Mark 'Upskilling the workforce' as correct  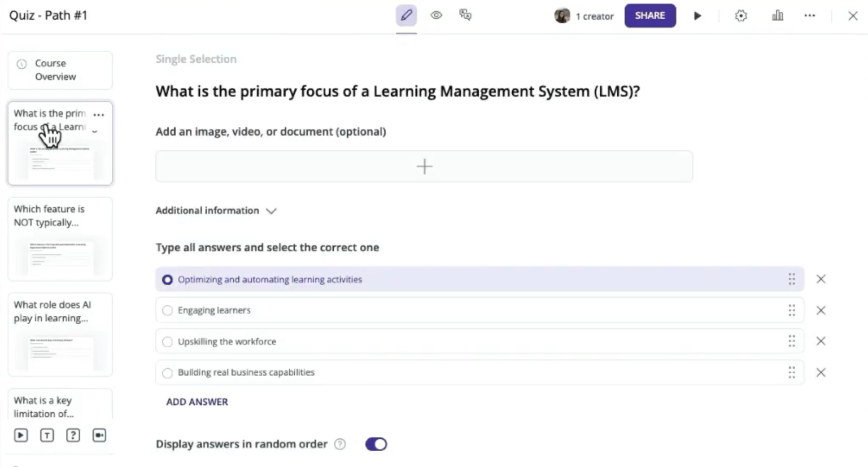click(167, 341)
